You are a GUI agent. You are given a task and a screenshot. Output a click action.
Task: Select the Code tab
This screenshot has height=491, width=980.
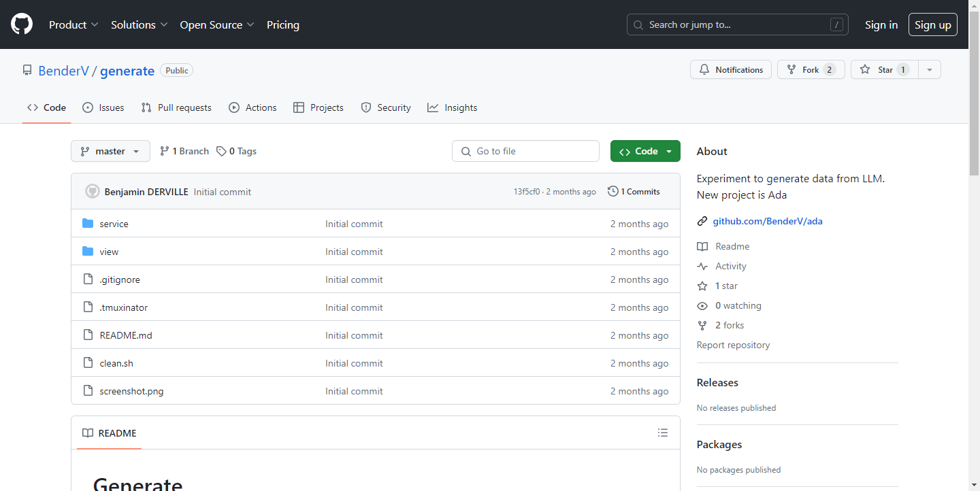[x=46, y=107]
